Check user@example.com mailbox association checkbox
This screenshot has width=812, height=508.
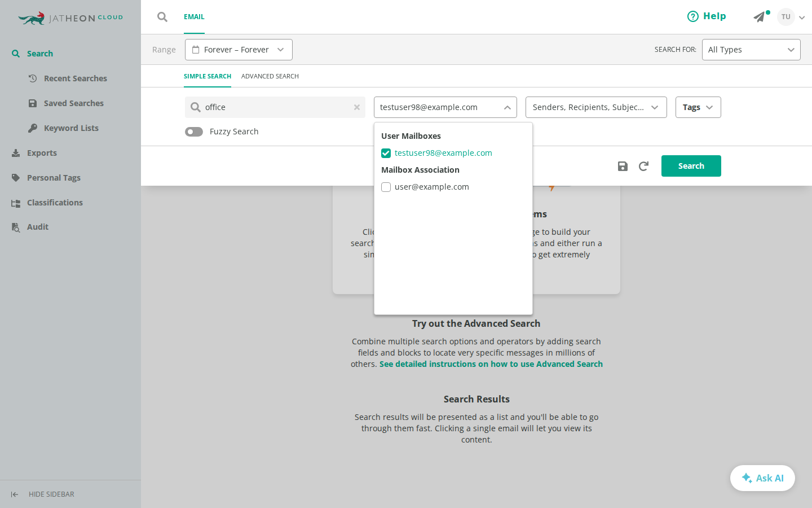386,187
